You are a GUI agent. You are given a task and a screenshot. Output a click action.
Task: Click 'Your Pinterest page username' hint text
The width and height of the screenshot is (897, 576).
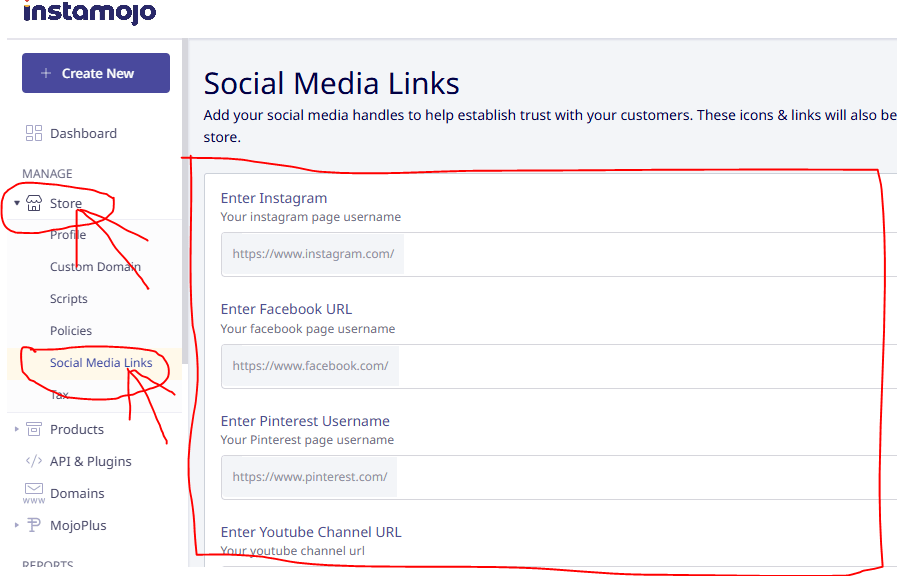point(307,440)
